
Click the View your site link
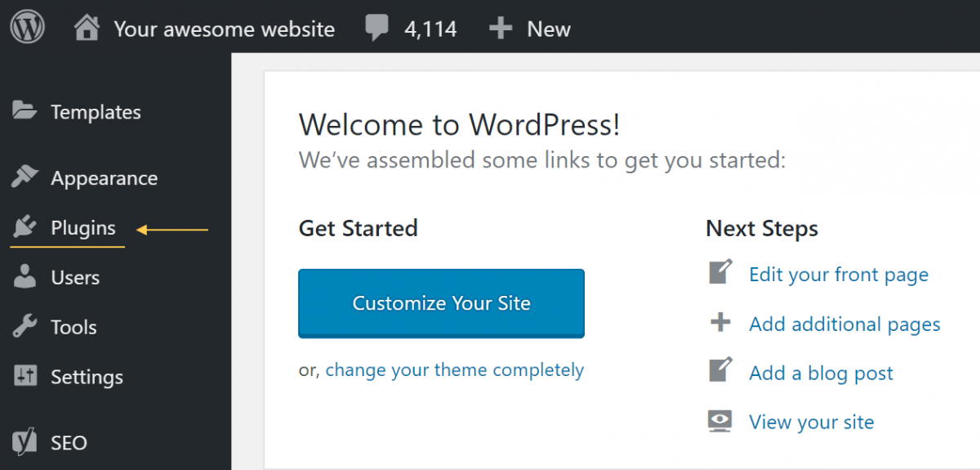tap(812, 423)
